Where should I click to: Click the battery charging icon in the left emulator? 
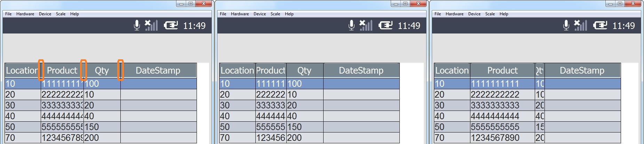[x=171, y=25]
